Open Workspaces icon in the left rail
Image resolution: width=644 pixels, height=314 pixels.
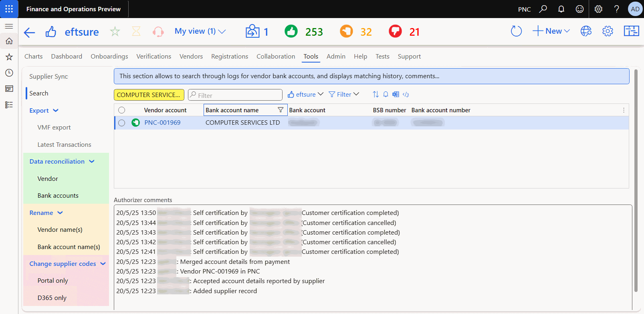pos(9,89)
